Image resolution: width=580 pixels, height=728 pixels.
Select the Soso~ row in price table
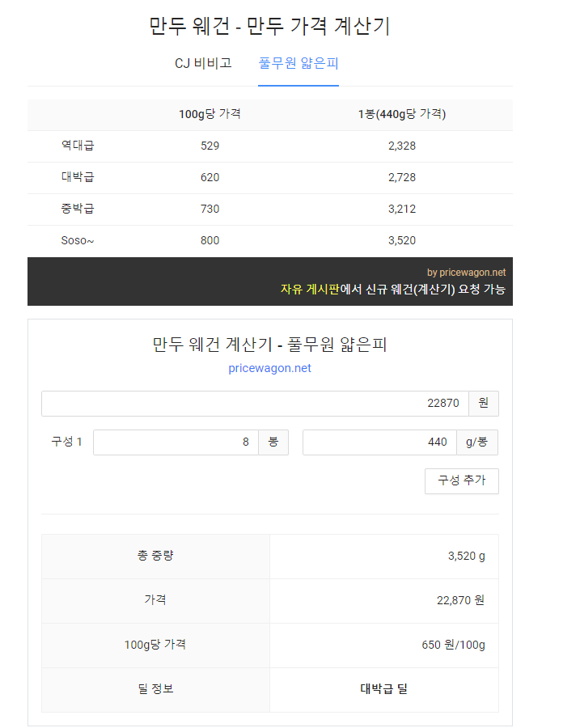270,241
